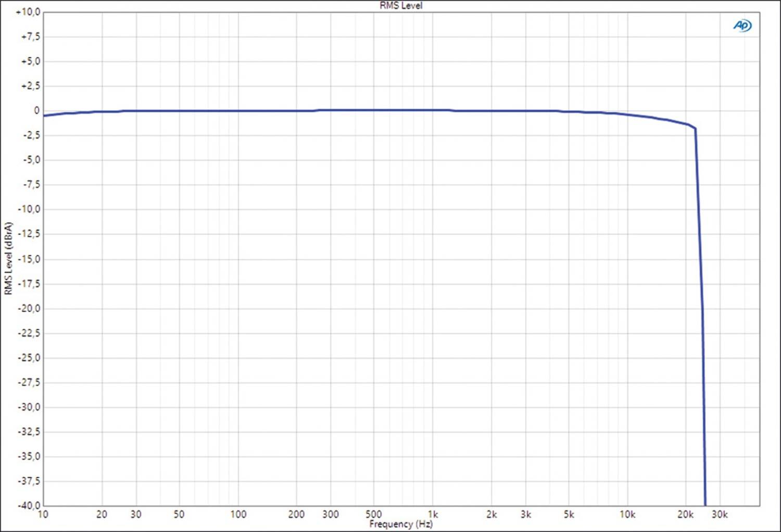Click the '-15,0' y-axis value
Image resolution: width=781 pixels, height=532 pixels.
(x=29, y=259)
